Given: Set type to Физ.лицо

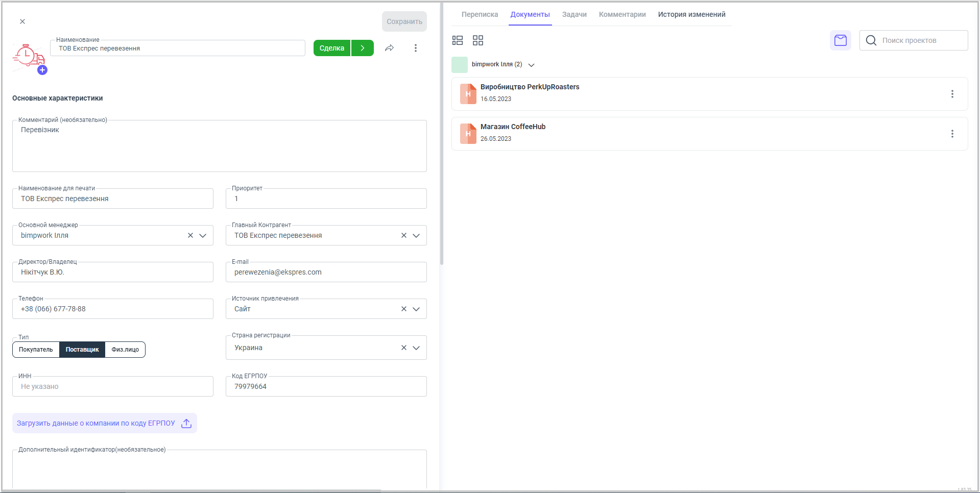Looking at the screenshot, I should [125, 350].
